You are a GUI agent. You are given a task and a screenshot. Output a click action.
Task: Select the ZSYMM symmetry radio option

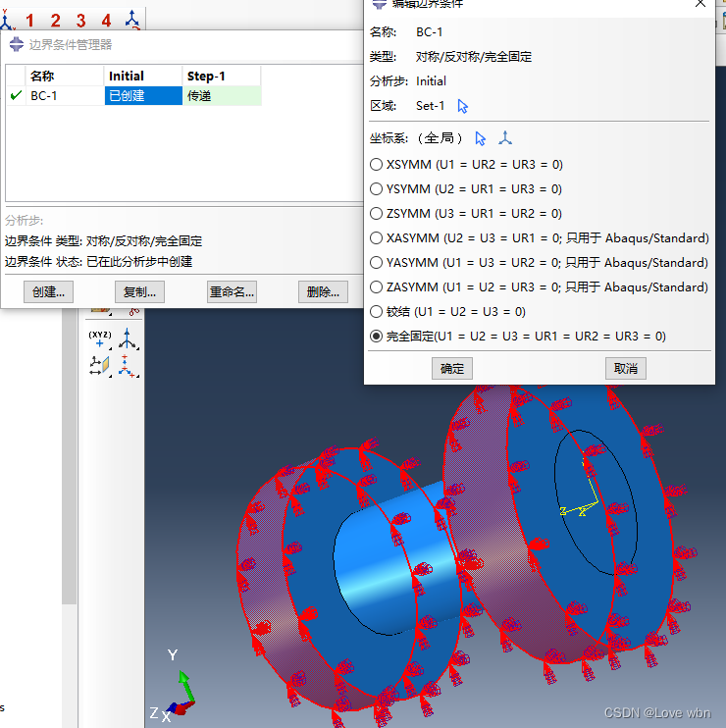click(377, 214)
